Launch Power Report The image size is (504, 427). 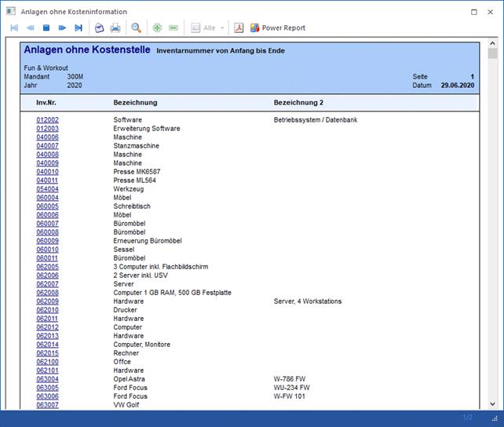click(x=278, y=28)
